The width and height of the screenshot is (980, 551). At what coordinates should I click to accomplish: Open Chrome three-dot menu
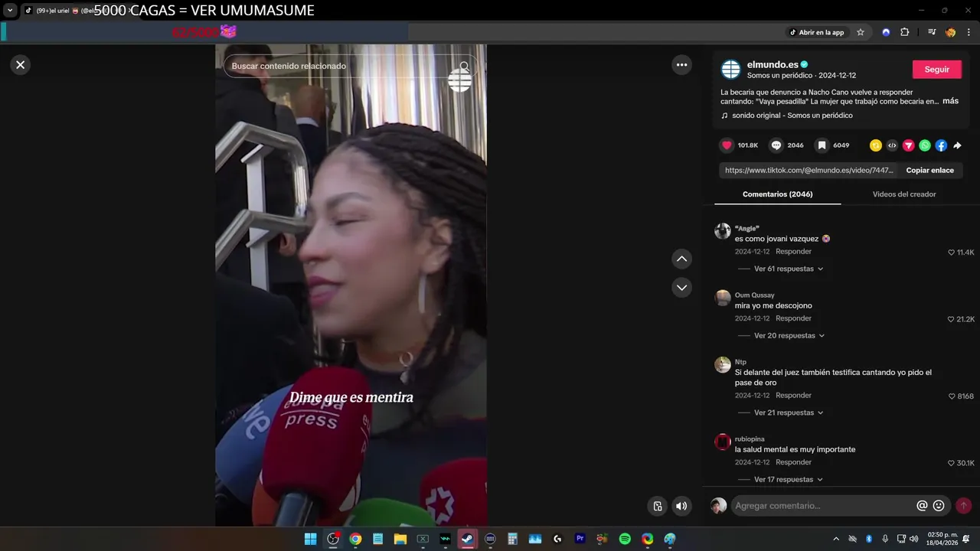(x=969, y=32)
